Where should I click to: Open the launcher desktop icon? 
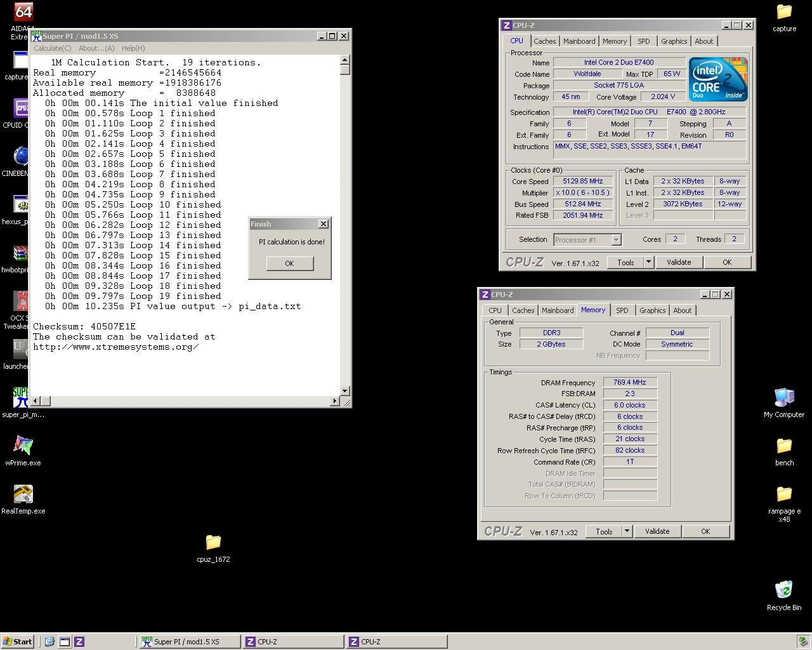[x=20, y=349]
